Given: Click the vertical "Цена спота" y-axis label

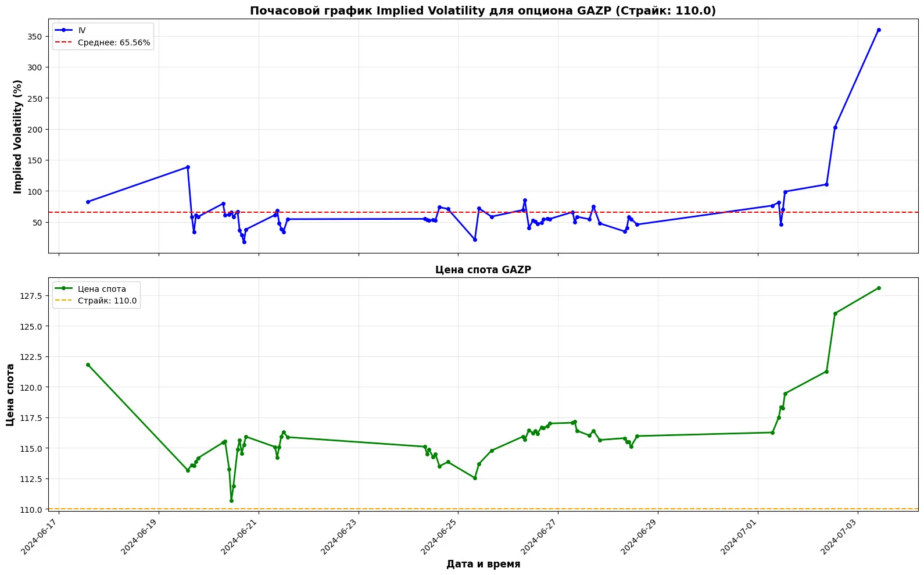Looking at the screenshot, I should click(10, 394).
